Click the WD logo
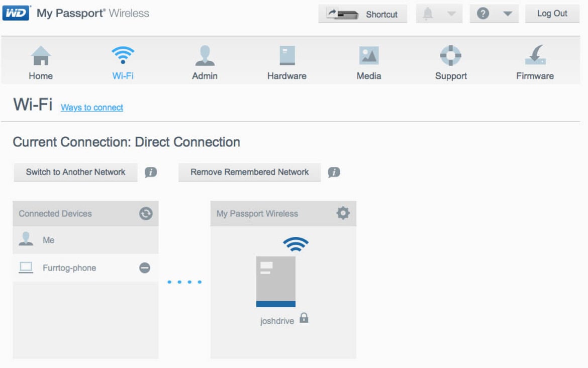588x368 pixels. 16,13
